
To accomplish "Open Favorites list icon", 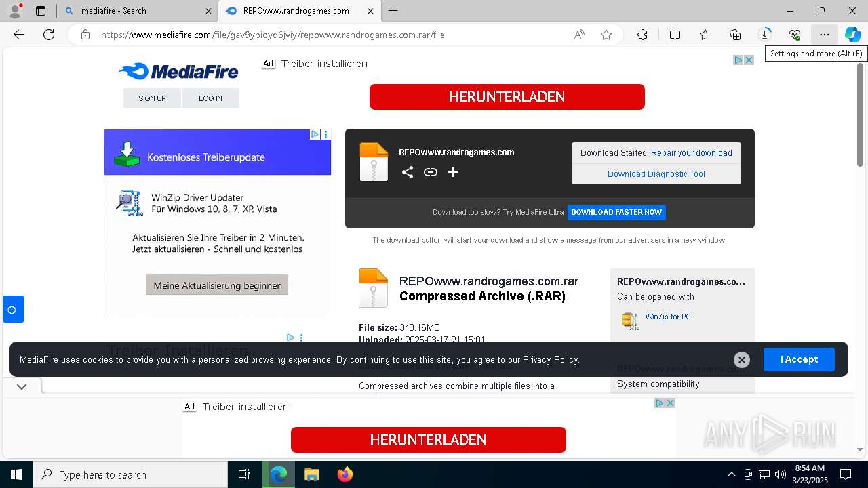I will (x=705, y=35).
